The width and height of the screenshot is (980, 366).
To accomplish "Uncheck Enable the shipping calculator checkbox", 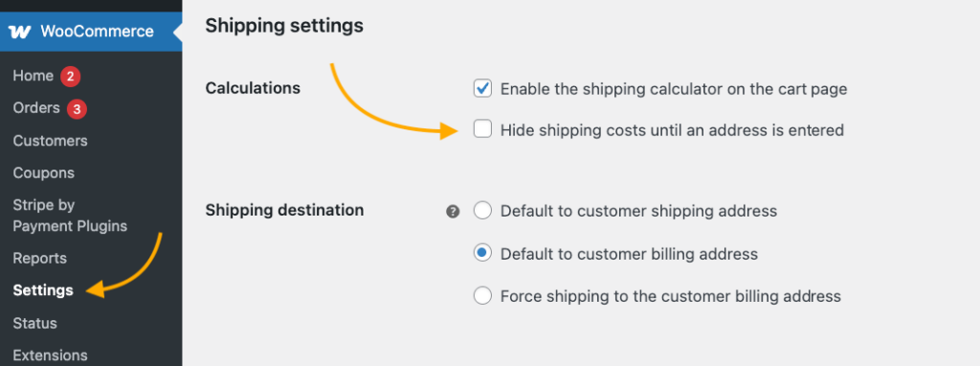I will coord(482,89).
